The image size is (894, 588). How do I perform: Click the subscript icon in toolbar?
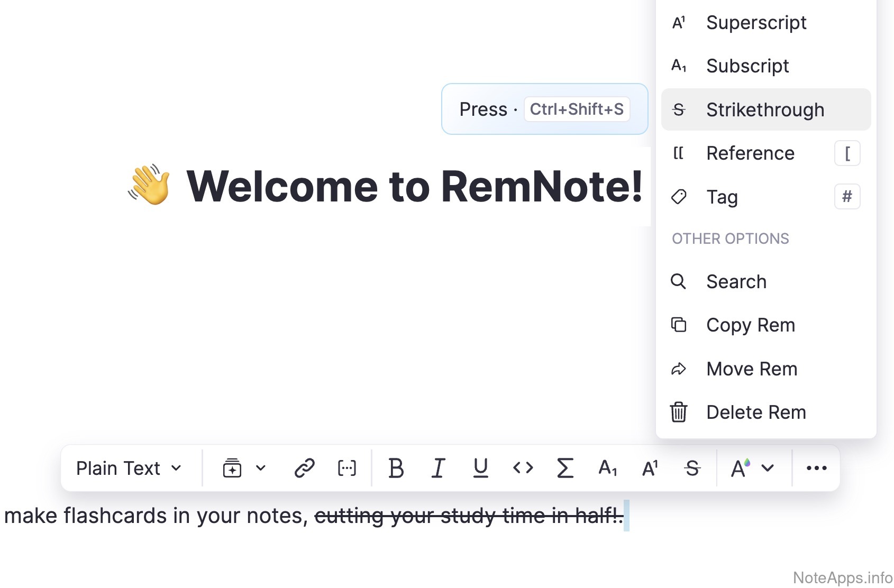(x=607, y=468)
